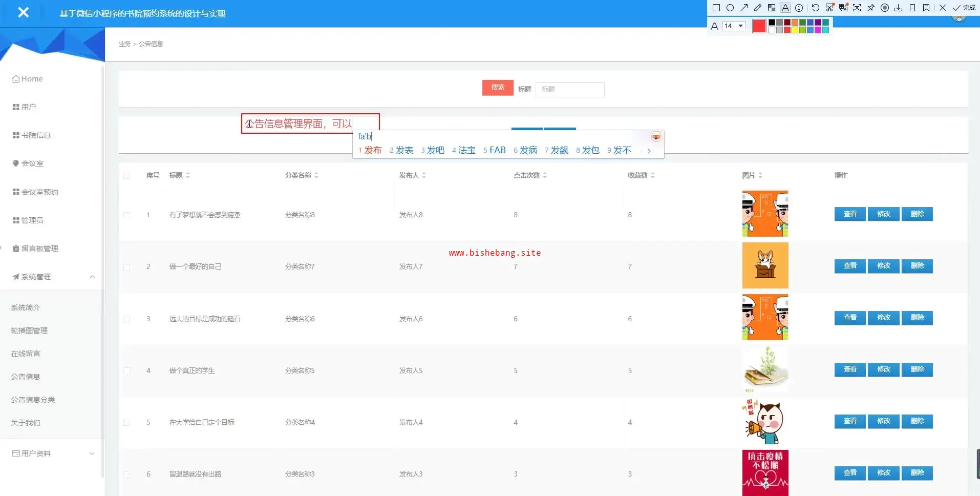
Task: Go to 公告信息分类 submenu item
Action: (33, 400)
